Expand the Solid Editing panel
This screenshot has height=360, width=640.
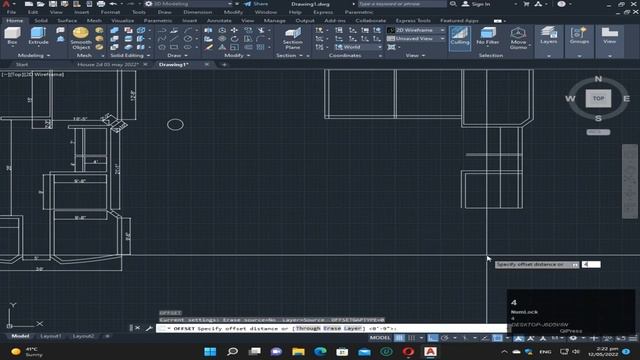[130, 56]
